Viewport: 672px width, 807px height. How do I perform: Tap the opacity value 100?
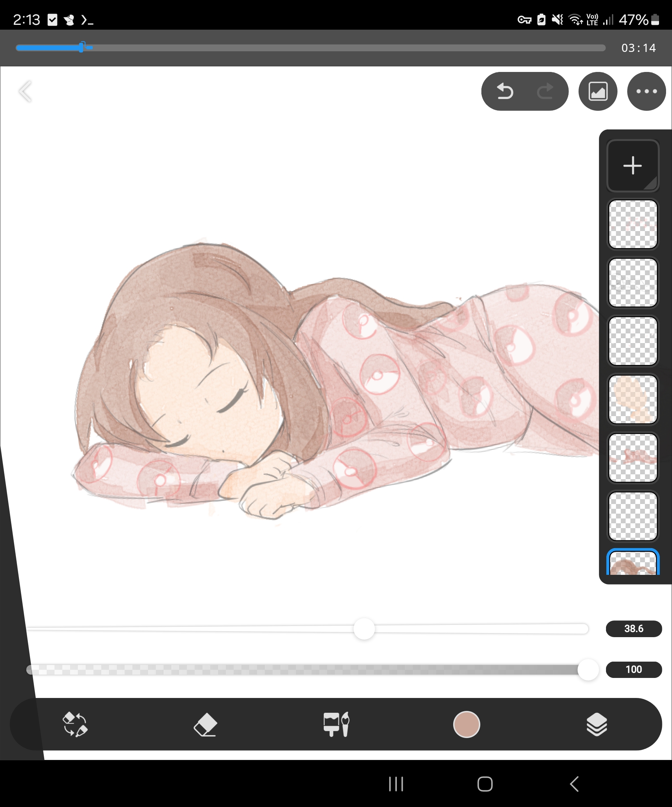[x=633, y=669]
